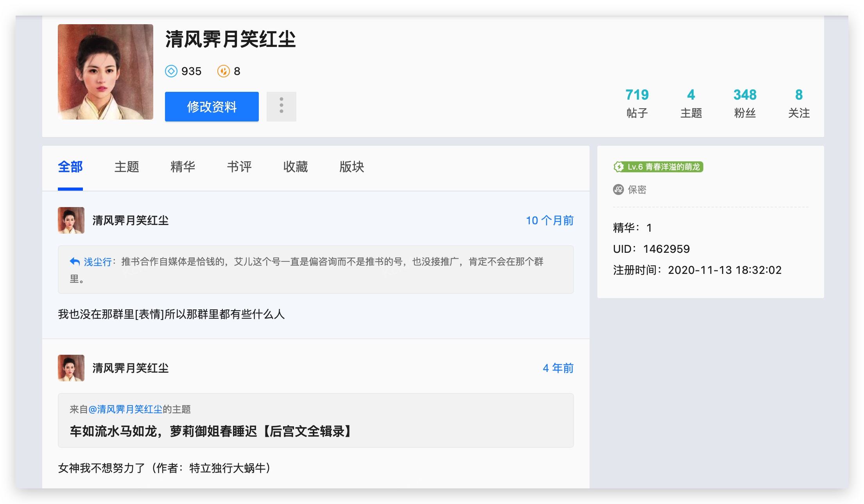Click the reply arrow icon before 浅尘行

[75, 261]
